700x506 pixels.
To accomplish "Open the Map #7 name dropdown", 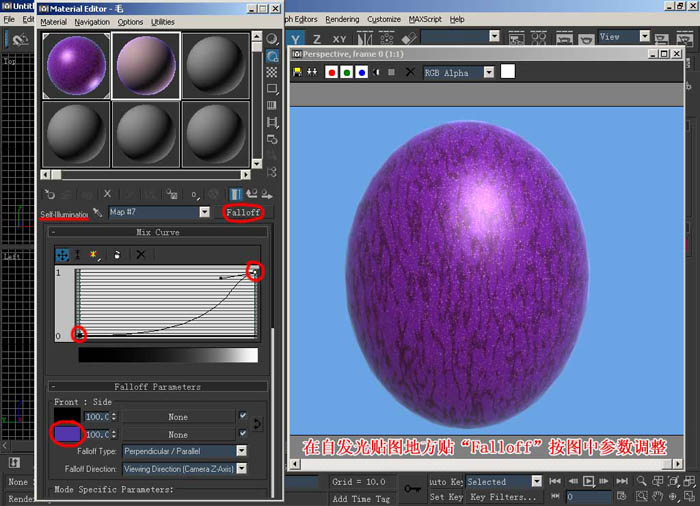I will coord(204,213).
